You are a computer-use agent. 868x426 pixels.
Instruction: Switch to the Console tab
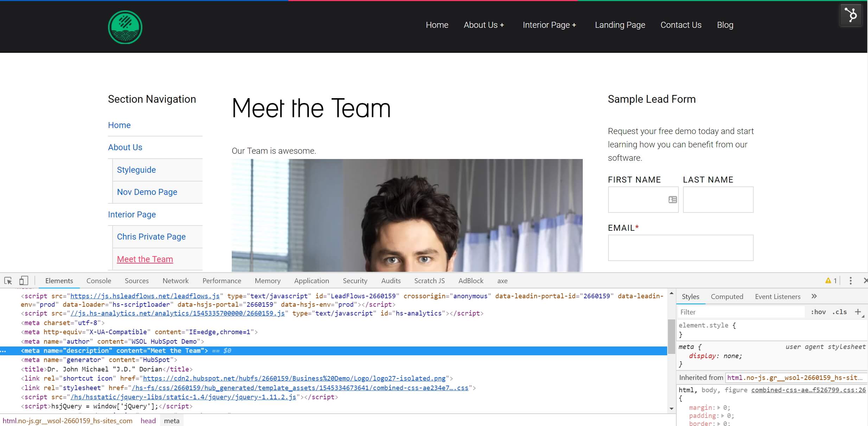coord(99,281)
